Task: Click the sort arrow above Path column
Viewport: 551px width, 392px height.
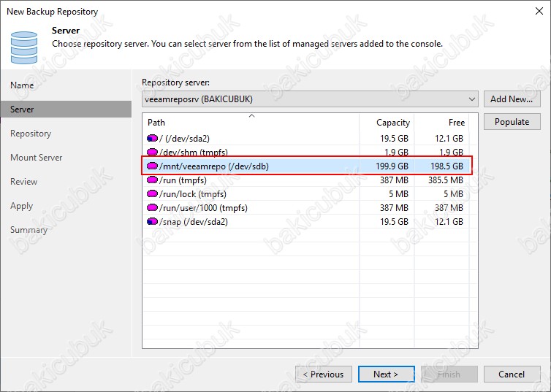Action: tap(251, 116)
